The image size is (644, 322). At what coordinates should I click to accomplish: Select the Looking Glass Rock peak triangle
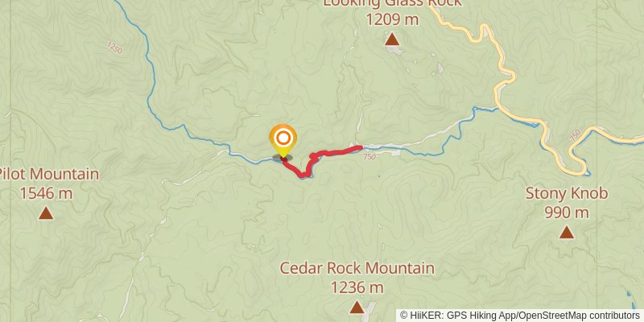[392, 39]
